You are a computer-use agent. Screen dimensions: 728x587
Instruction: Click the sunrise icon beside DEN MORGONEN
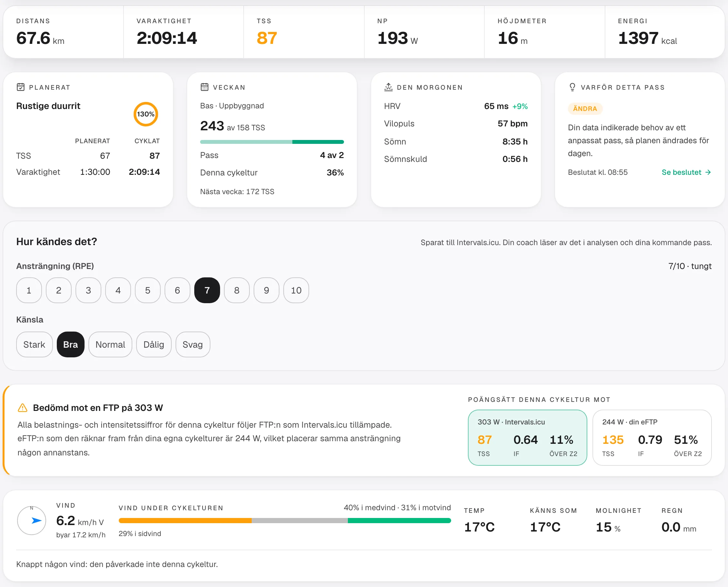click(x=388, y=87)
